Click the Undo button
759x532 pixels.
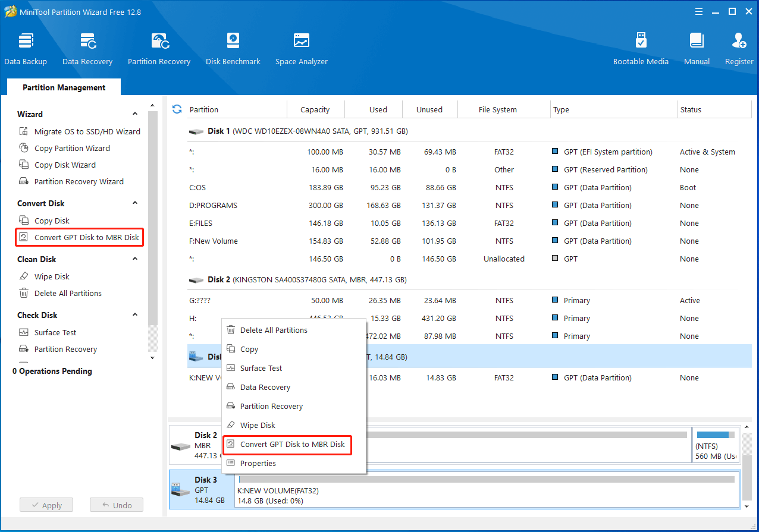(x=117, y=505)
